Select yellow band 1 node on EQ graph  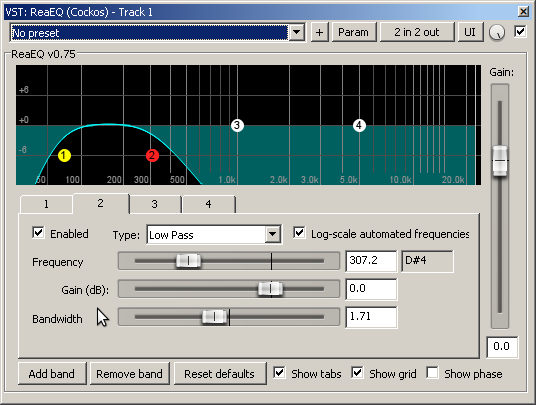click(x=64, y=156)
